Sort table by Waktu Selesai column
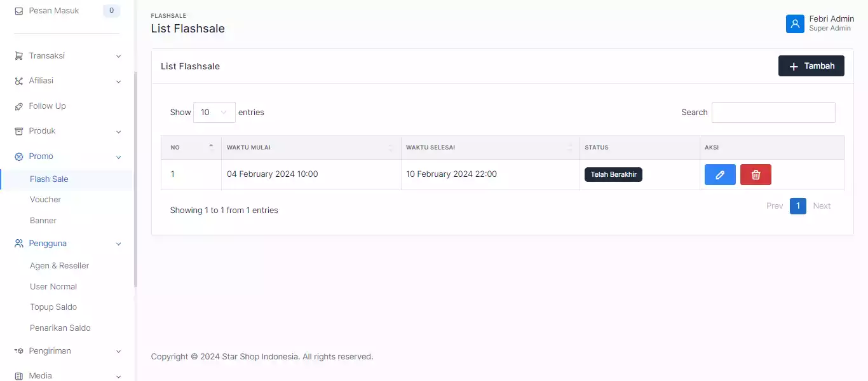Image resolution: width=868 pixels, height=381 pixels. (490, 148)
